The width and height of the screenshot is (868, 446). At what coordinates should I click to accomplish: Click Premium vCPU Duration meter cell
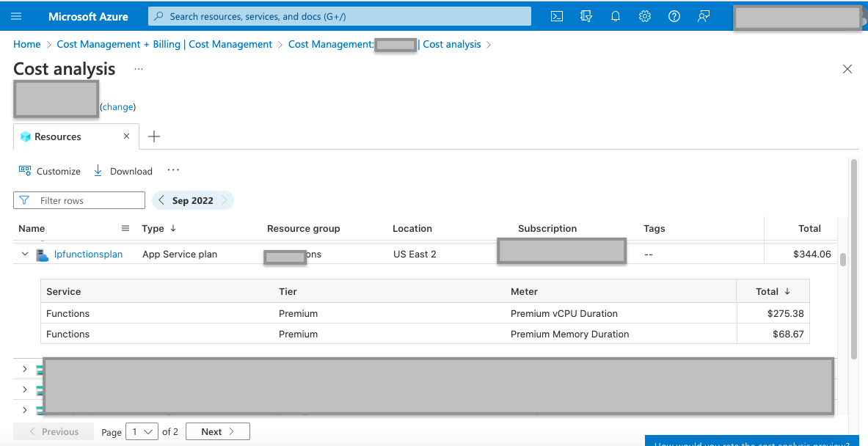coord(564,313)
